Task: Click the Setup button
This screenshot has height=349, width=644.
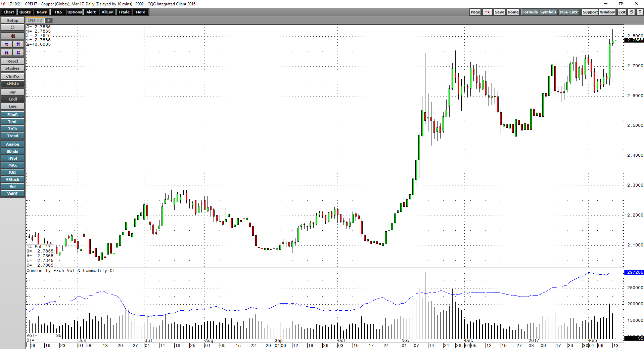Action: coord(12,21)
